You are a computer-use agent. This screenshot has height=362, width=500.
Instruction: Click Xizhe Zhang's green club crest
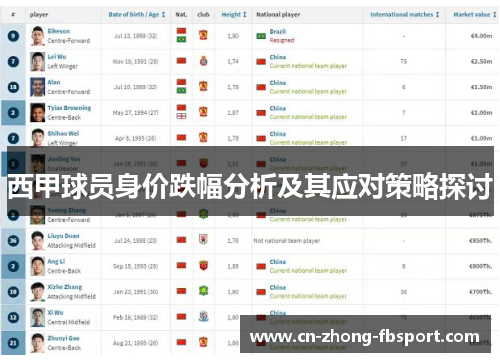click(203, 291)
